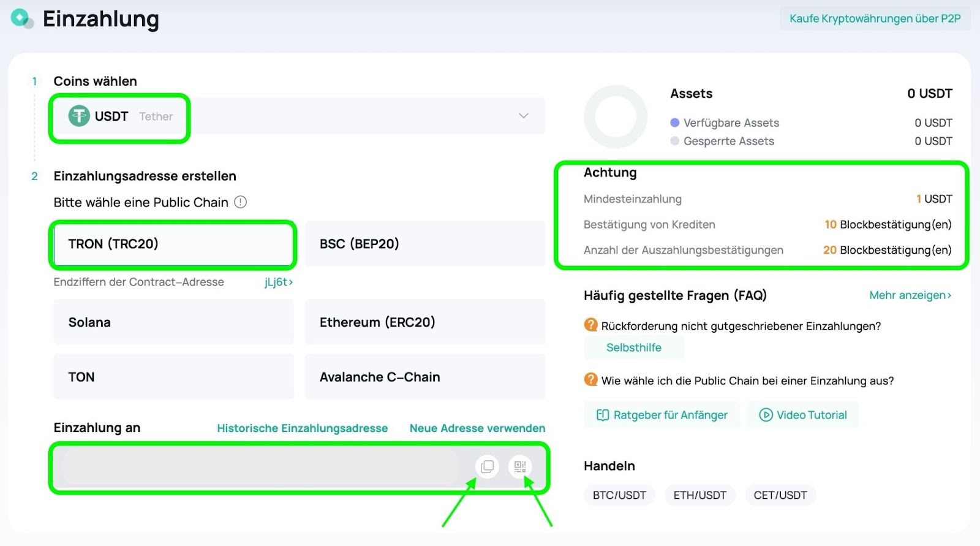Click the Endziffern der Contract-Adresse label
This screenshot has width=980, height=546.
[x=139, y=282]
